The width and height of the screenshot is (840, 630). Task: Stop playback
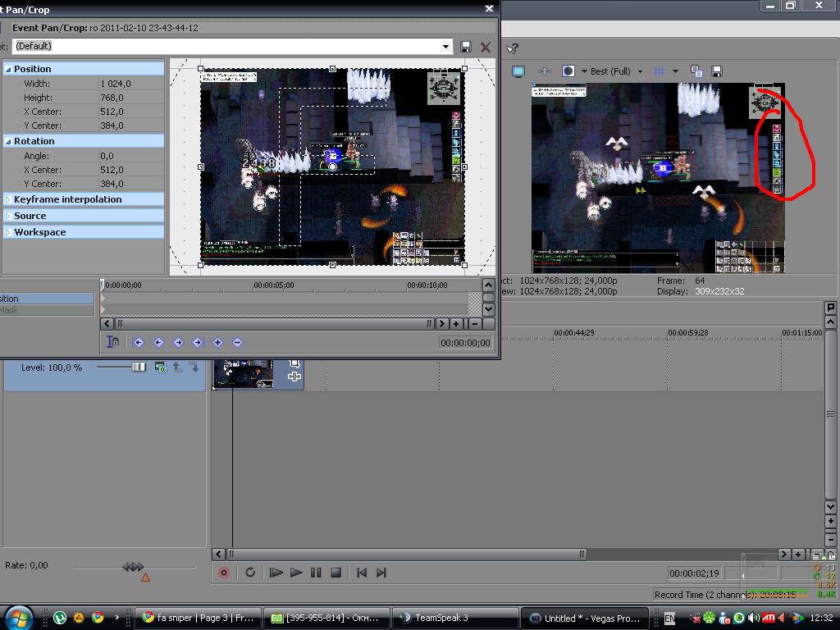[336, 573]
